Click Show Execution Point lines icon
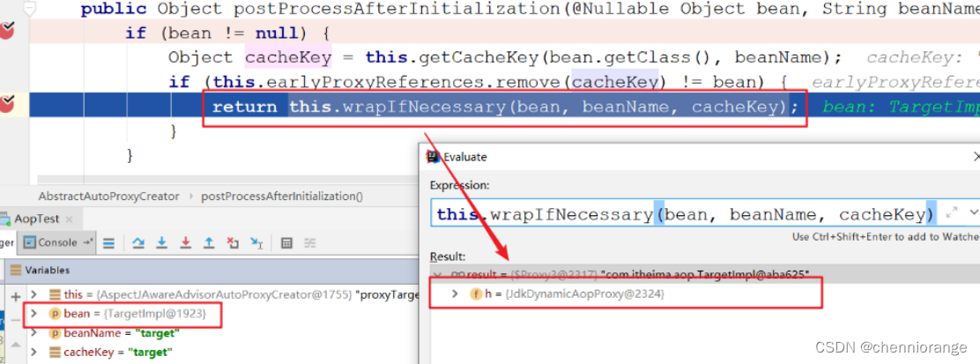Viewport: 980px width, 364px height. point(108,243)
